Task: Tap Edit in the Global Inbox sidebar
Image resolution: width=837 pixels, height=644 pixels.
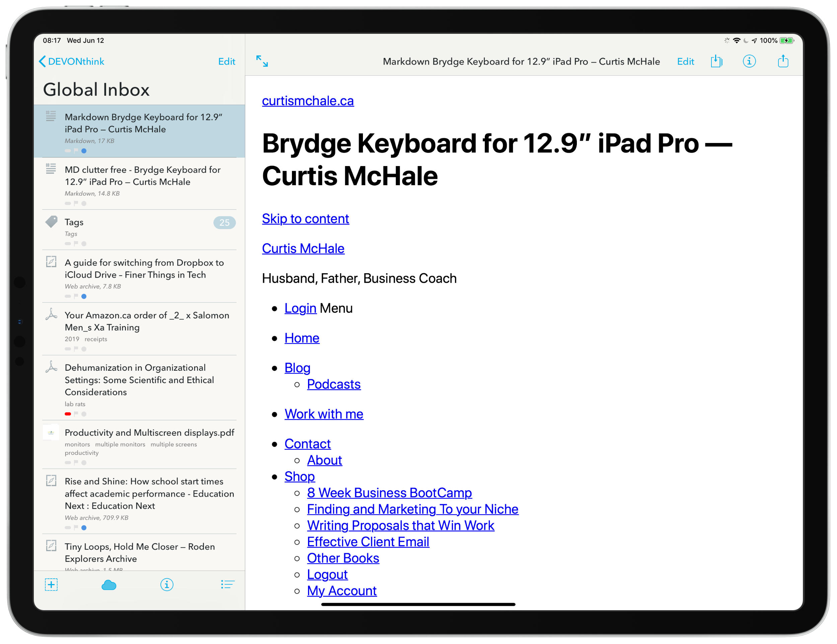Action: coord(227,61)
